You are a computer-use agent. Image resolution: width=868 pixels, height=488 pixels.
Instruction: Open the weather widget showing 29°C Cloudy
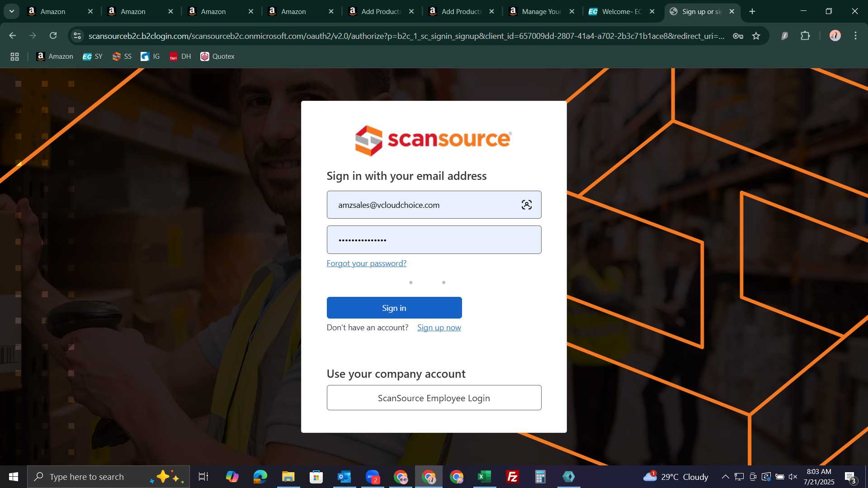(675, 477)
